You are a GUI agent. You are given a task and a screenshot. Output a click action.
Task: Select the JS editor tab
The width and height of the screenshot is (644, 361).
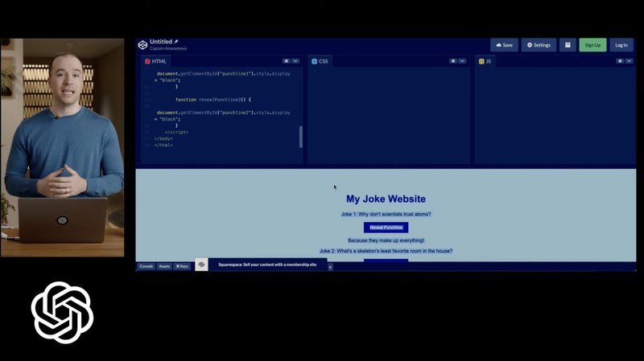[x=485, y=61]
